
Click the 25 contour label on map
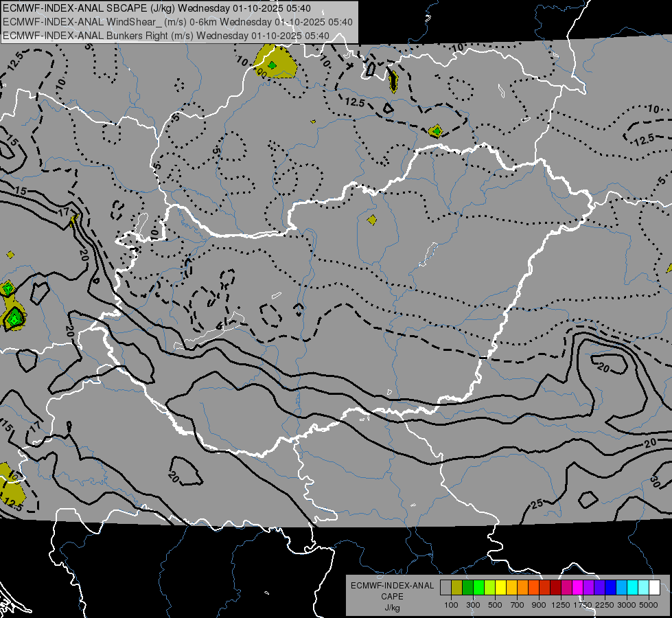pos(537,504)
